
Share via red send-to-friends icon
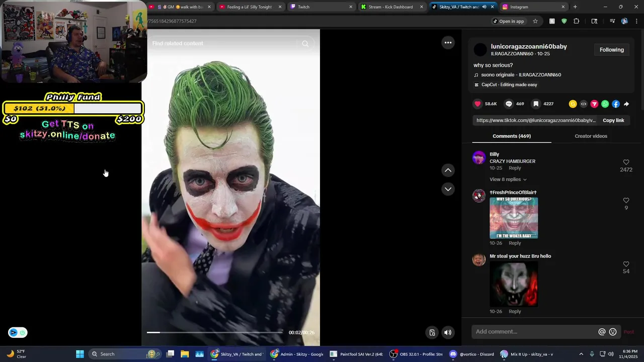point(594,104)
